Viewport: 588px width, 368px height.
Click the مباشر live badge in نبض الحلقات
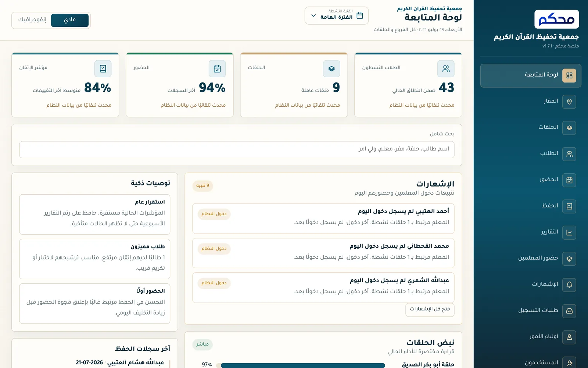tap(202, 344)
